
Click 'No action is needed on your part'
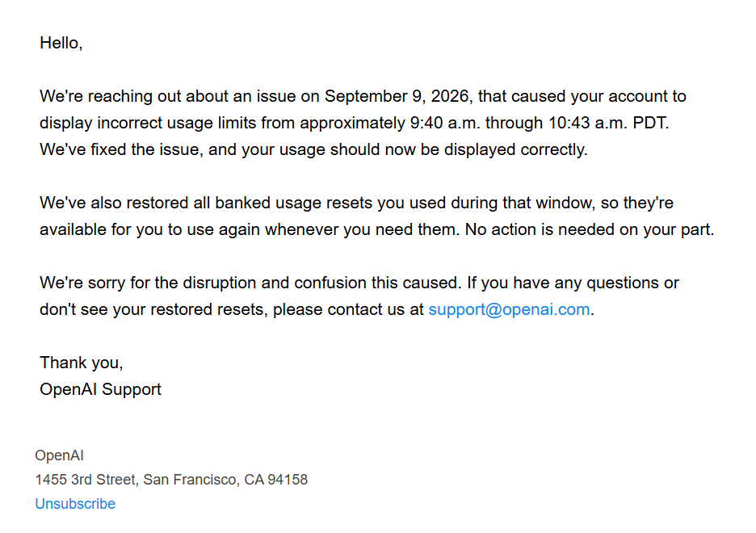tap(589, 230)
